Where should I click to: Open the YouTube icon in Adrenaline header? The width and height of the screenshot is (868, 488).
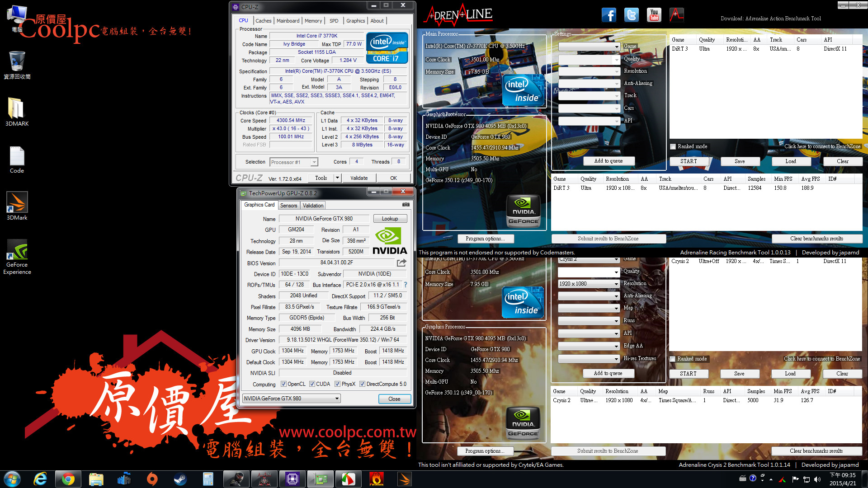654,15
